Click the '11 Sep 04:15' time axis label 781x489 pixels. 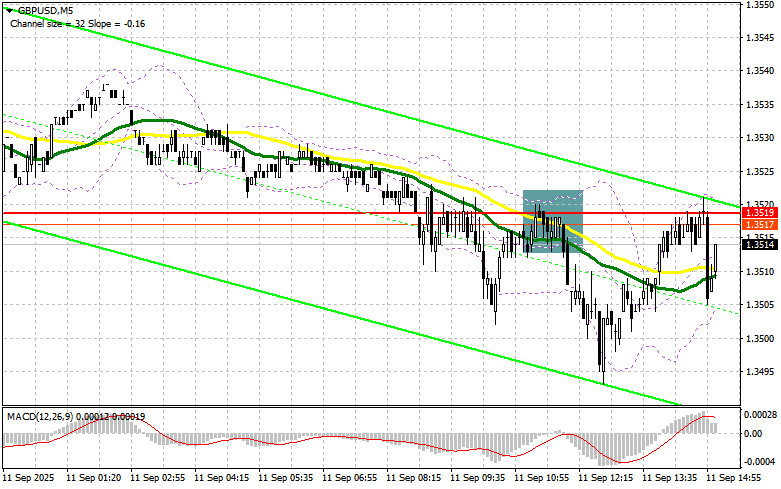[221, 478]
